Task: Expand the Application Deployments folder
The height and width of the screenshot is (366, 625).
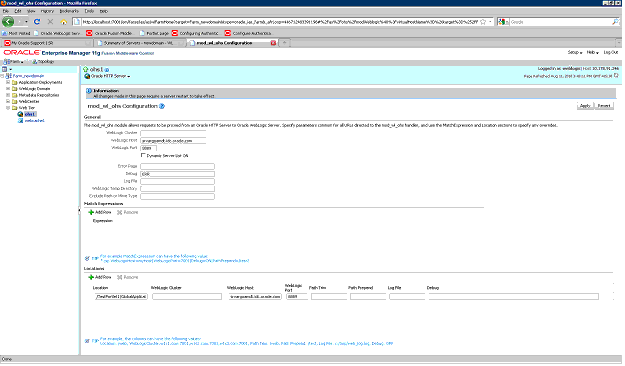Action: (8, 82)
